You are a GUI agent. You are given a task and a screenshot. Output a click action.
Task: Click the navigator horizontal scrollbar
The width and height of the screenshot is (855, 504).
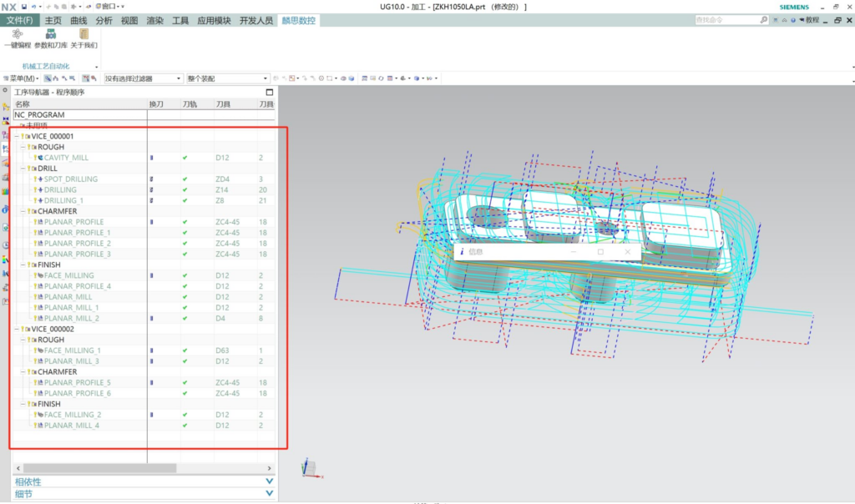[100, 468]
